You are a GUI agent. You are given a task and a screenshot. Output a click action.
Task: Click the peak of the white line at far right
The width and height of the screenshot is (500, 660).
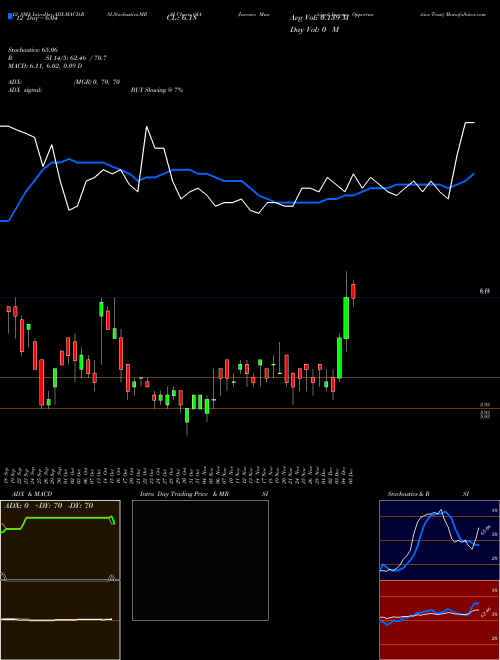click(x=470, y=122)
